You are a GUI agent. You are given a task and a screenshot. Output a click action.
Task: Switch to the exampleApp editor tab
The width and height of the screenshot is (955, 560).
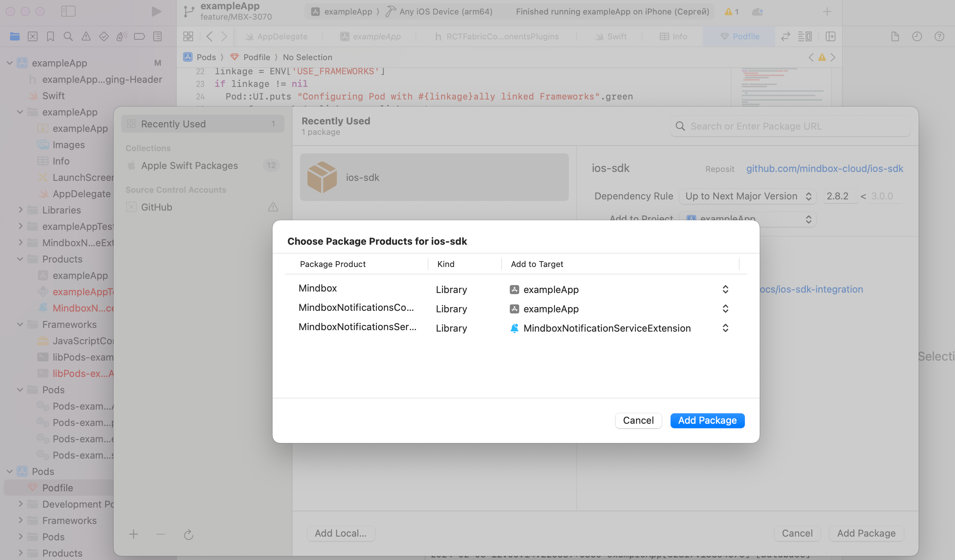pyautogui.click(x=370, y=36)
